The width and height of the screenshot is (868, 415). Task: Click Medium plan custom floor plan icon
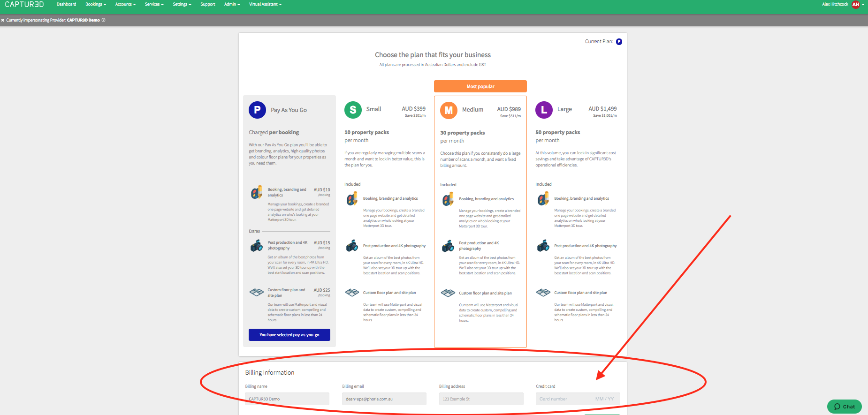coord(448,293)
